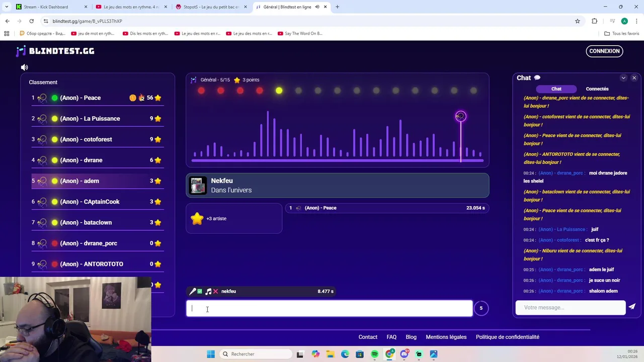Image resolution: width=644 pixels, height=362 pixels.
Task: Go back to the previous page
Action: point(7,21)
